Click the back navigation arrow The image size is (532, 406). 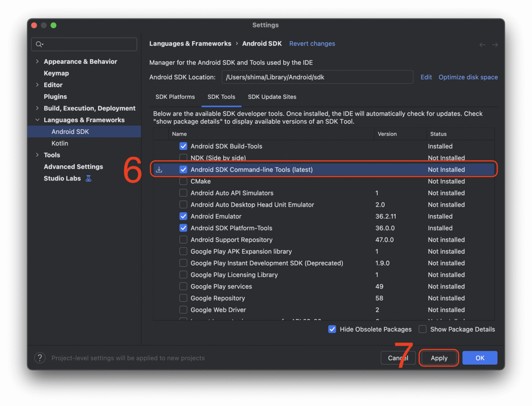[x=482, y=45]
